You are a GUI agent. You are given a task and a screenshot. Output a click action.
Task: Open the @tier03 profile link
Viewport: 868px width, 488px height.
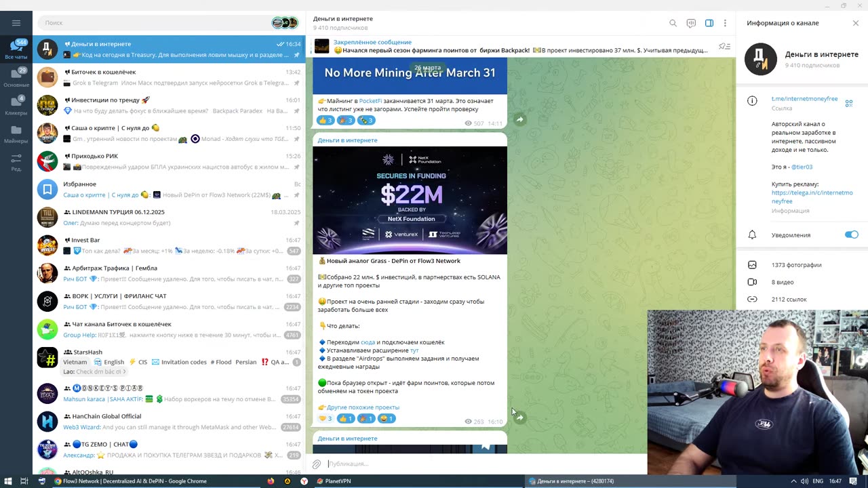[x=802, y=167]
